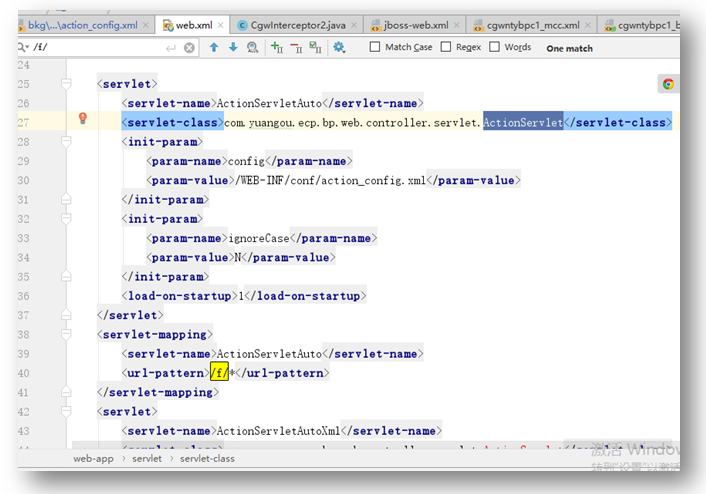Click in the search text field

(97, 47)
